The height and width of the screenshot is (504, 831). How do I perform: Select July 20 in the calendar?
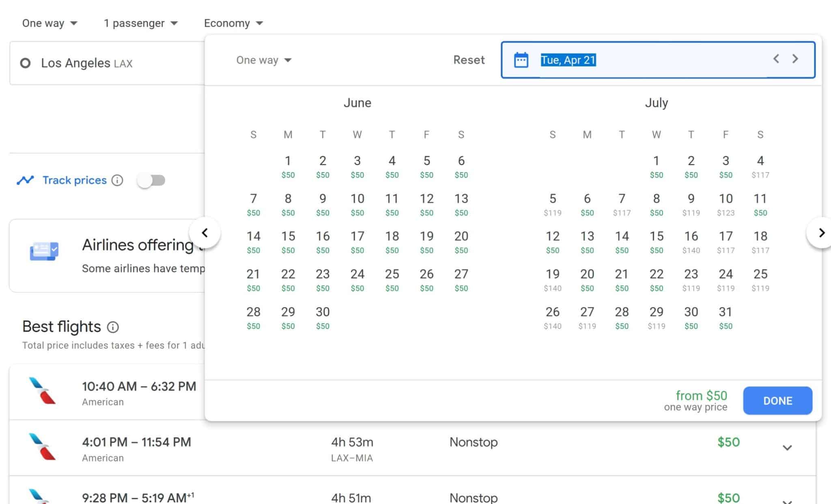(x=587, y=280)
